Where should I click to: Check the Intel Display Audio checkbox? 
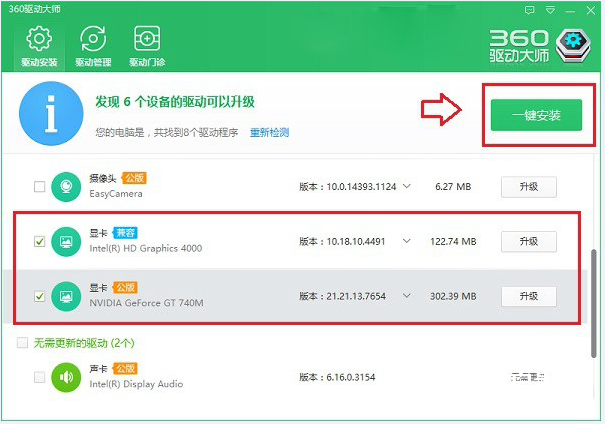click(39, 377)
